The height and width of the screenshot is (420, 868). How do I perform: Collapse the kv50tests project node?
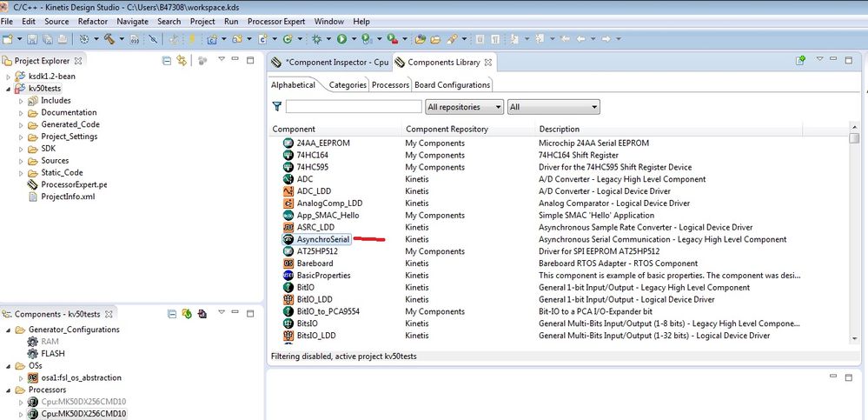click(9, 89)
